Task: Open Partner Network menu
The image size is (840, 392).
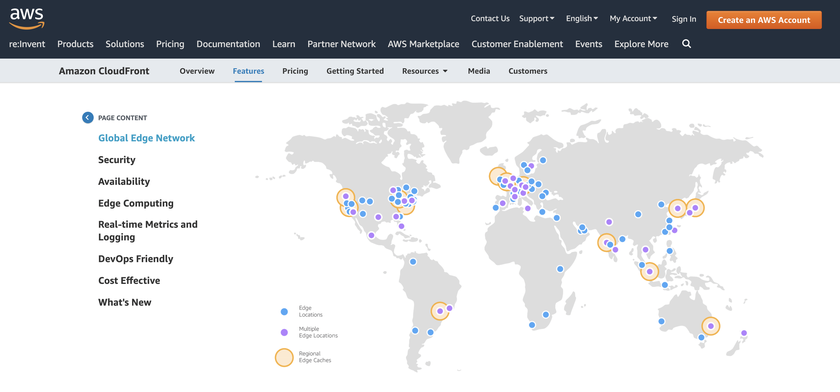Action: [341, 44]
